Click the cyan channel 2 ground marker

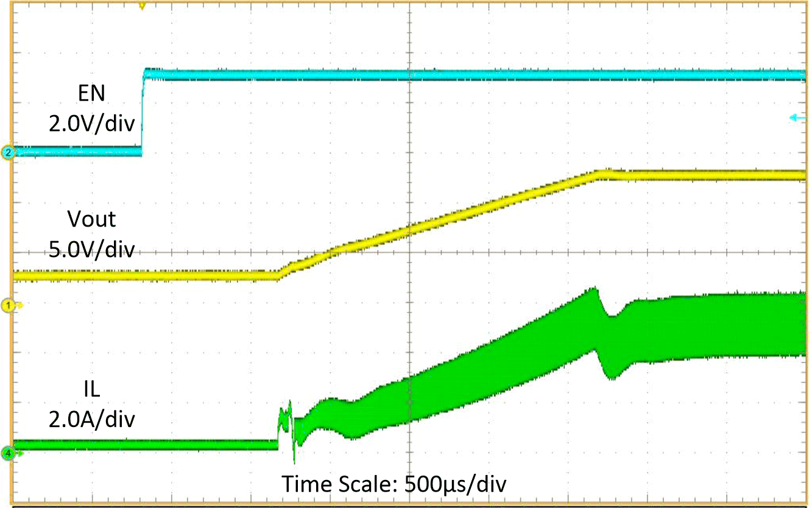click(x=9, y=153)
